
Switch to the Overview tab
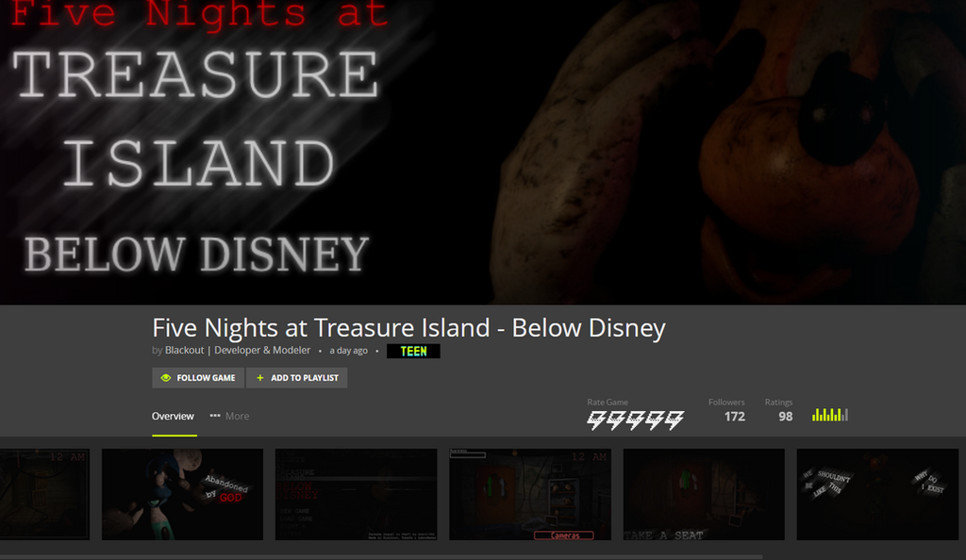[x=174, y=416]
